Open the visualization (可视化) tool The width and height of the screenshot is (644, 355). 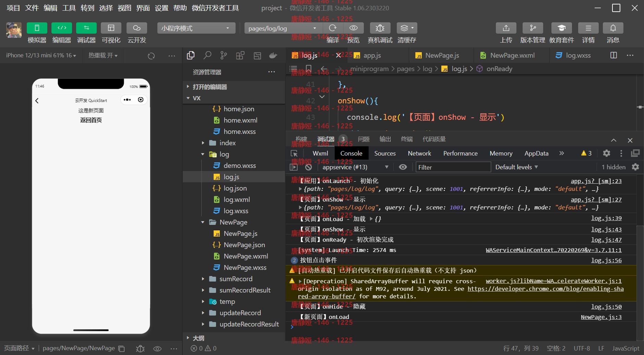(x=111, y=28)
